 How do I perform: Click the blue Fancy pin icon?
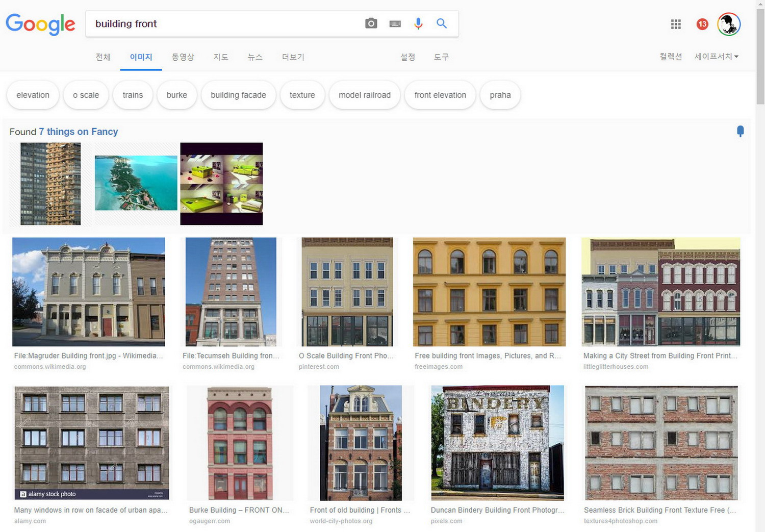tap(740, 131)
